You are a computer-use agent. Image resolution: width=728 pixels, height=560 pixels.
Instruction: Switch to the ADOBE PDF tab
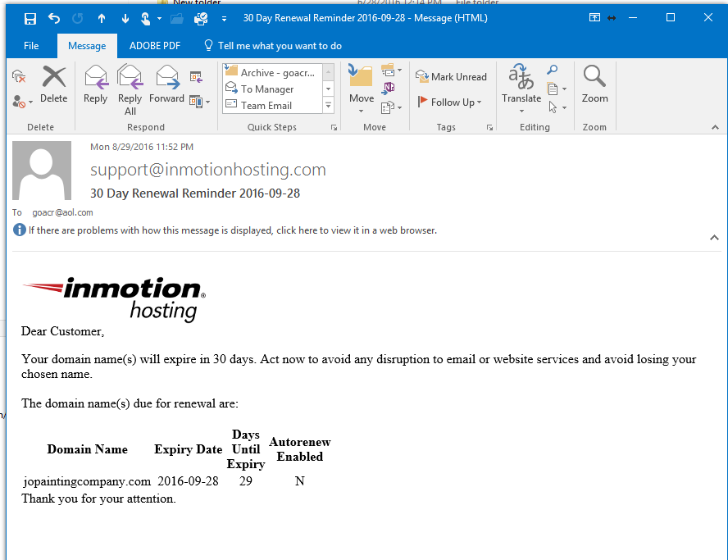(154, 46)
